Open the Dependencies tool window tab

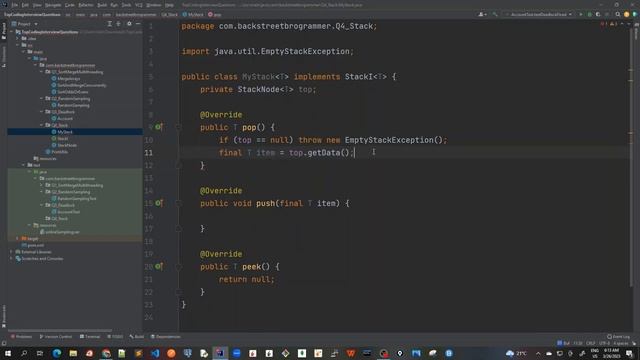(165, 337)
